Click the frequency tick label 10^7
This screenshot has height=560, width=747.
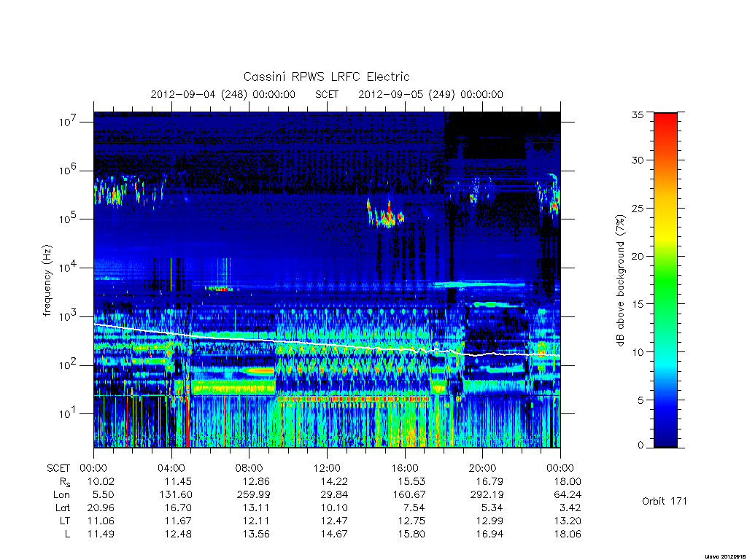[x=68, y=121]
